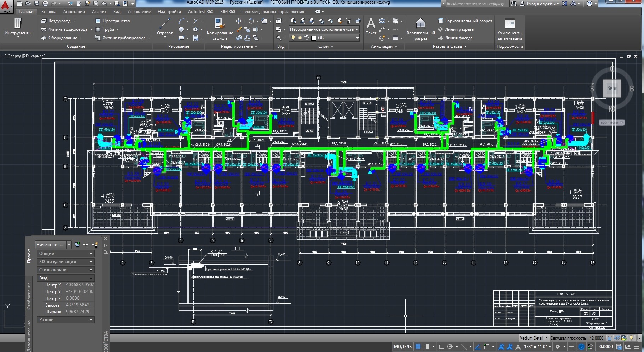The width and height of the screenshot is (644, 352).
Task: Click the Линия разреза section line tool
Action: click(456, 29)
